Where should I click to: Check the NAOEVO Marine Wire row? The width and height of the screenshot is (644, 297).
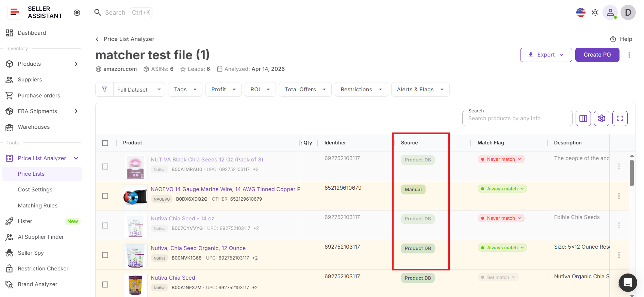(105, 196)
